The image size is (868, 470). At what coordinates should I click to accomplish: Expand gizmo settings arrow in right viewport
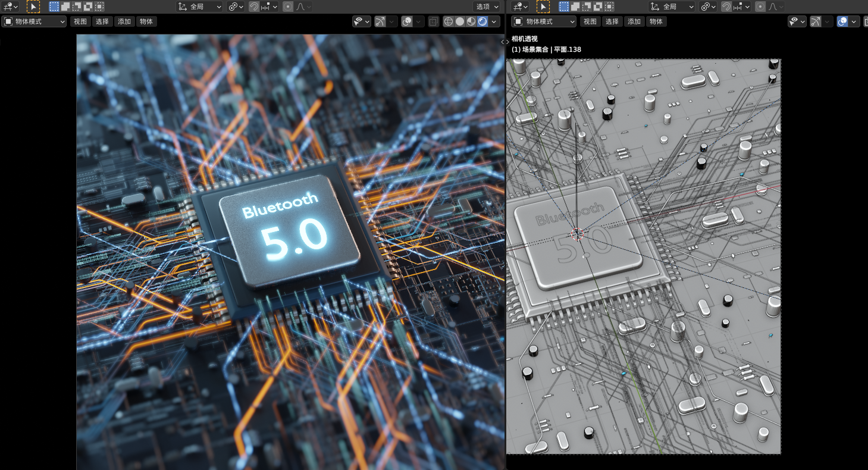coord(828,21)
